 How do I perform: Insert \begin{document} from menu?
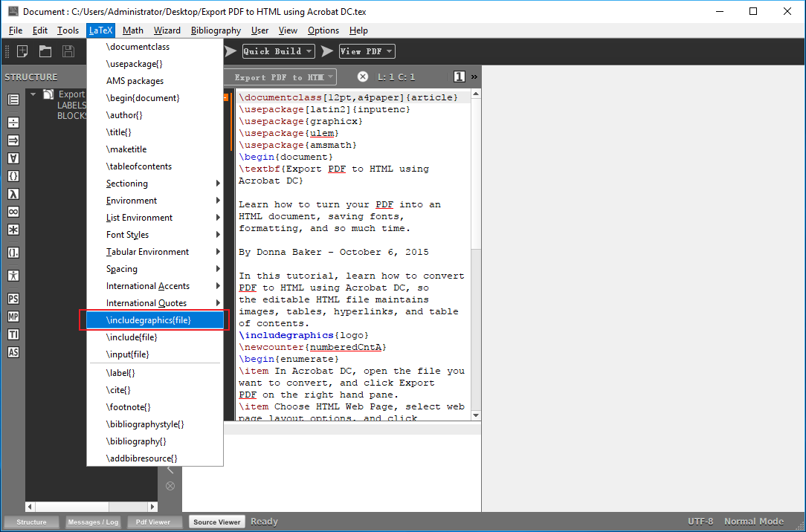tap(155, 98)
